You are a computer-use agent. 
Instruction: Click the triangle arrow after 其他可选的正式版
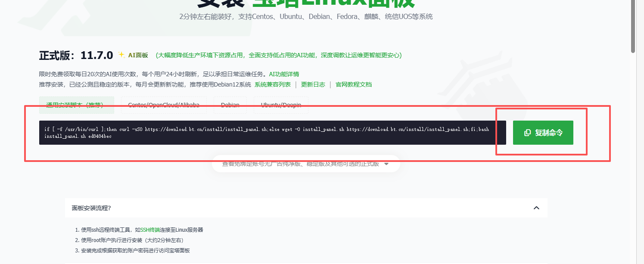[386, 164]
